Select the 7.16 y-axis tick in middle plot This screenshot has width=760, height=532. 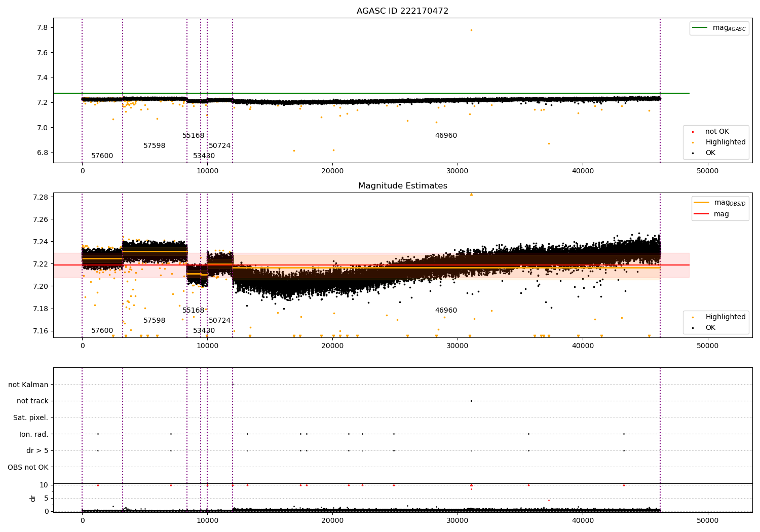(41, 331)
